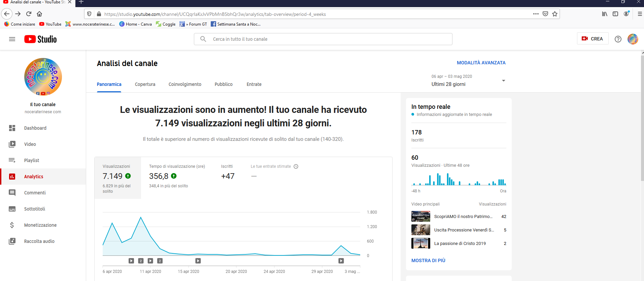This screenshot has width=644, height=281.
Task: Open page actions three-dots menu
Action: pos(536,14)
